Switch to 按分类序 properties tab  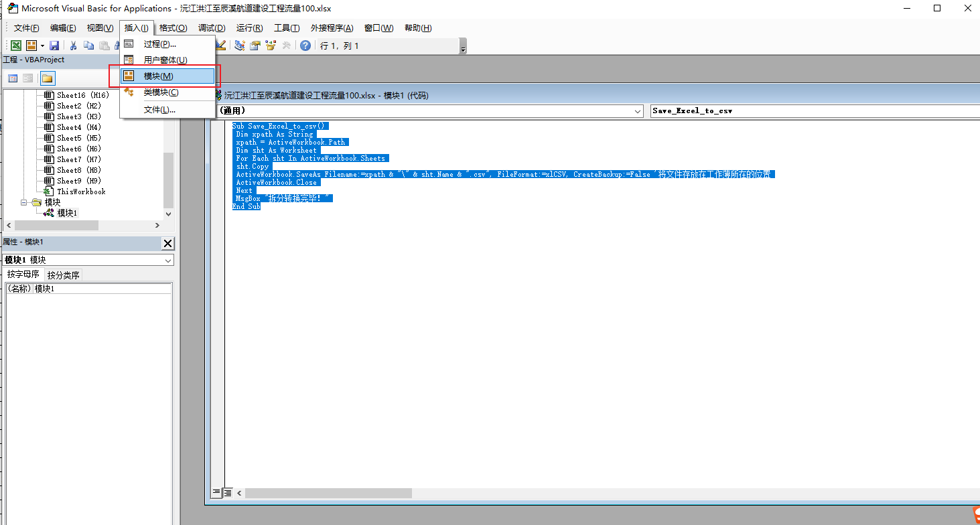pyautogui.click(x=64, y=275)
